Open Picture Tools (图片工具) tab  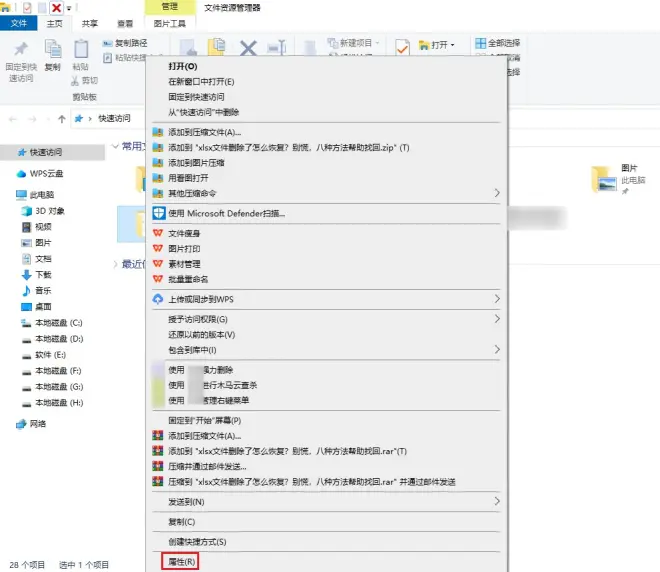tap(170, 24)
